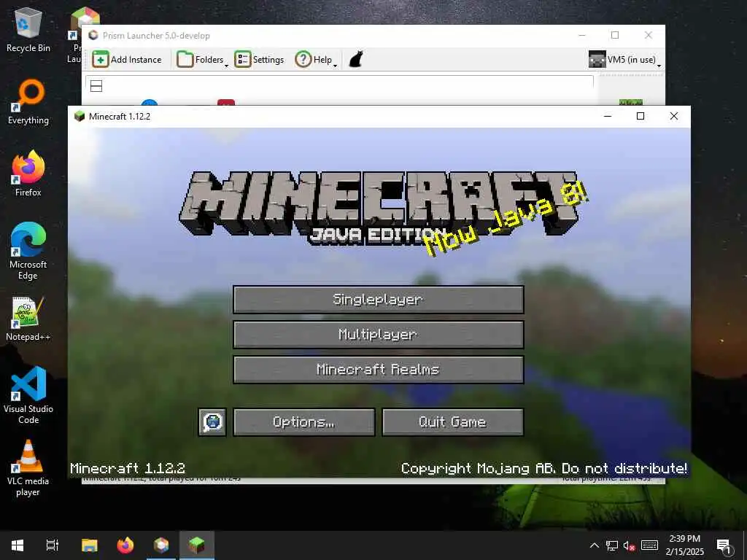
Task: Open the Windows Start menu
Action: pos(18,545)
